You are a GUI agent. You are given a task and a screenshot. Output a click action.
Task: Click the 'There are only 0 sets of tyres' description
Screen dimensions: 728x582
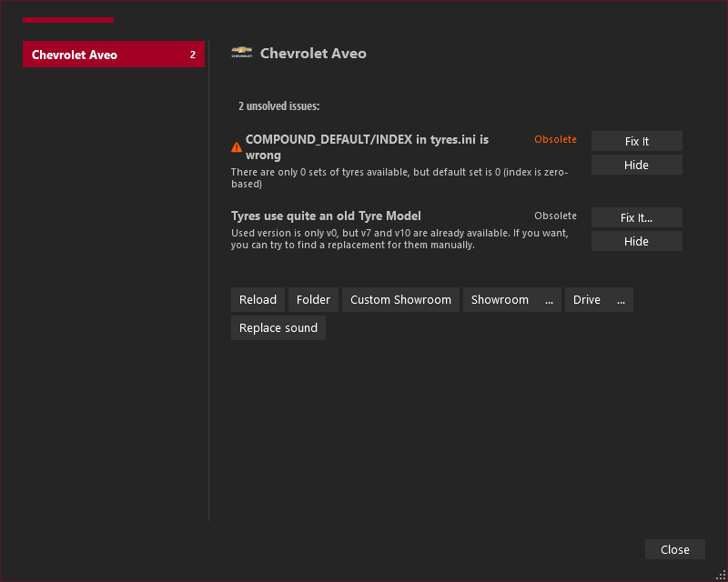coord(399,177)
